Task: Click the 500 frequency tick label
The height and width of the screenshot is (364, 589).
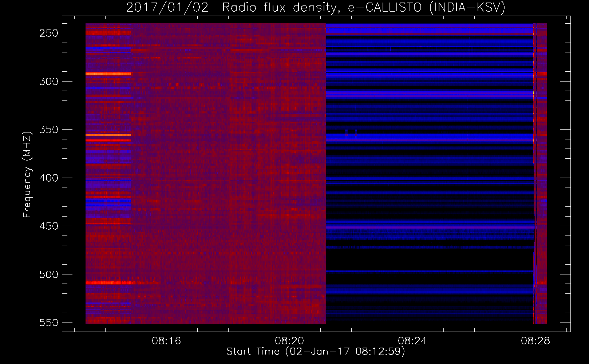Action: (x=49, y=274)
